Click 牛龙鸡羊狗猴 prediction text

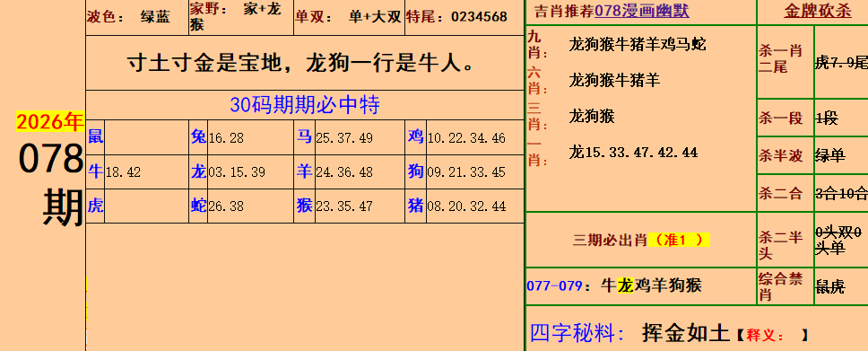(x=652, y=285)
